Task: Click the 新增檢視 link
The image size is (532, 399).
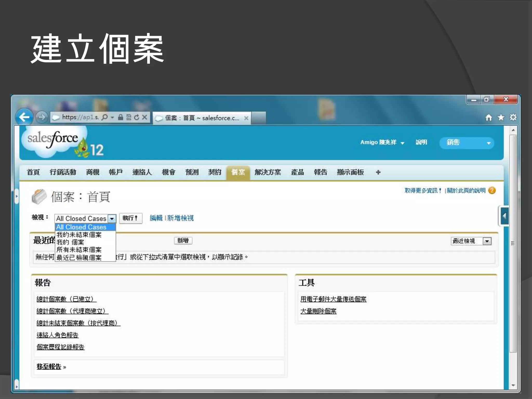Action: click(180, 218)
